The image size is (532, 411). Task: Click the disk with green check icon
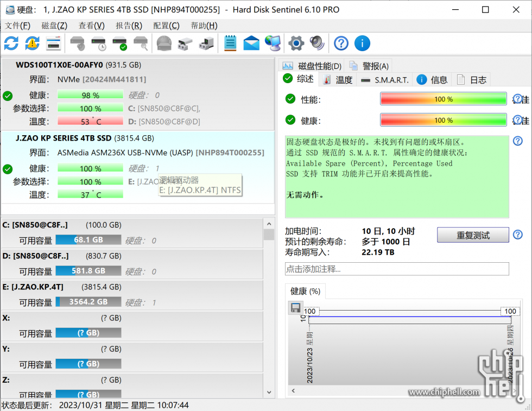point(120,43)
